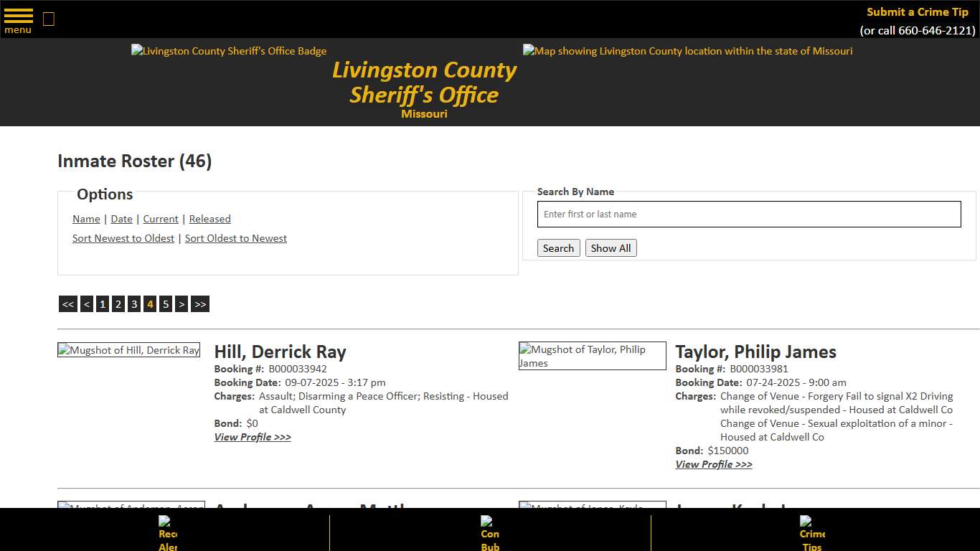Sort roster Newest to Oldest
The height and width of the screenshot is (551, 980).
pyautogui.click(x=123, y=238)
